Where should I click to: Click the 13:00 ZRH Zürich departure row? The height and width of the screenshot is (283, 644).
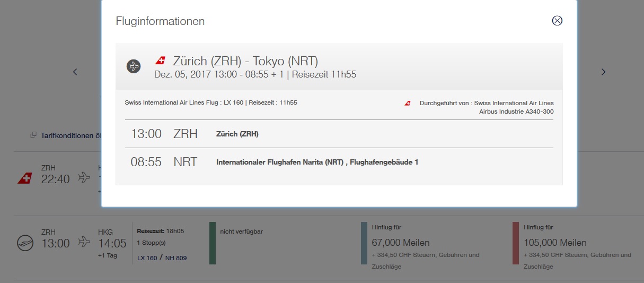pyautogui.click(x=339, y=134)
